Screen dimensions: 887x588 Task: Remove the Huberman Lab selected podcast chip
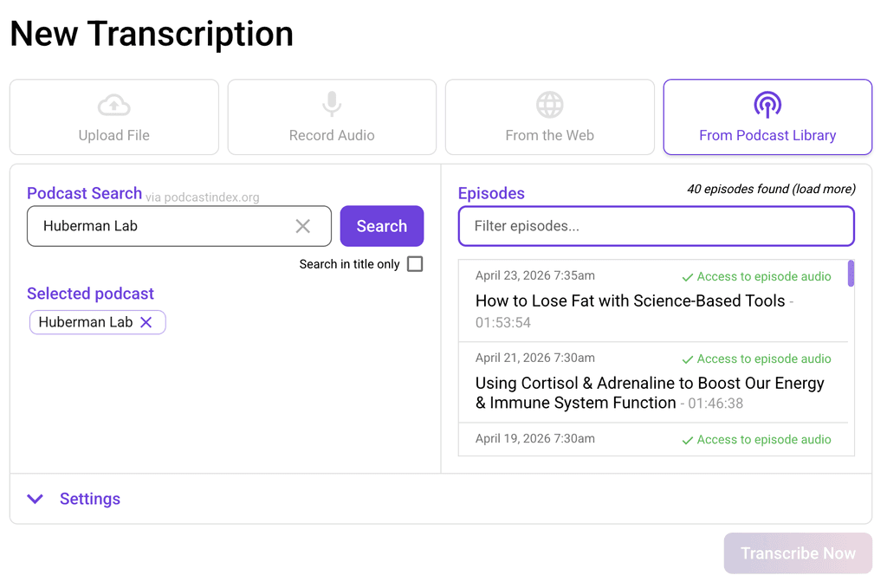coord(146,322)
